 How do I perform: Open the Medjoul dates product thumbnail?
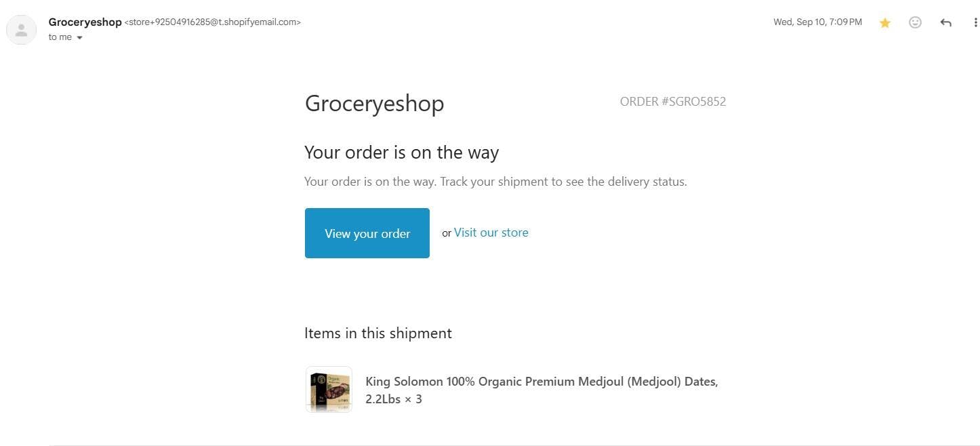pos(329,390)
